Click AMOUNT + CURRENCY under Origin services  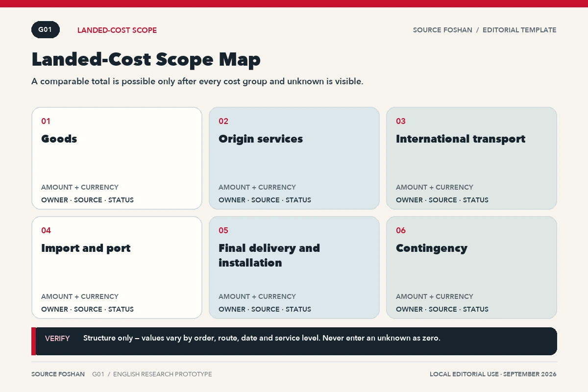pyautogui.click(x=257, y=187)
